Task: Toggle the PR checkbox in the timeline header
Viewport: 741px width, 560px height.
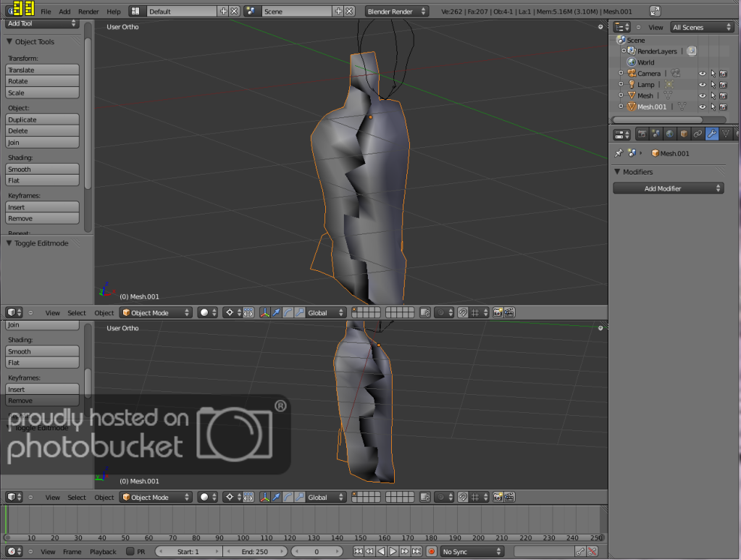Action: [x=130, y=551]
